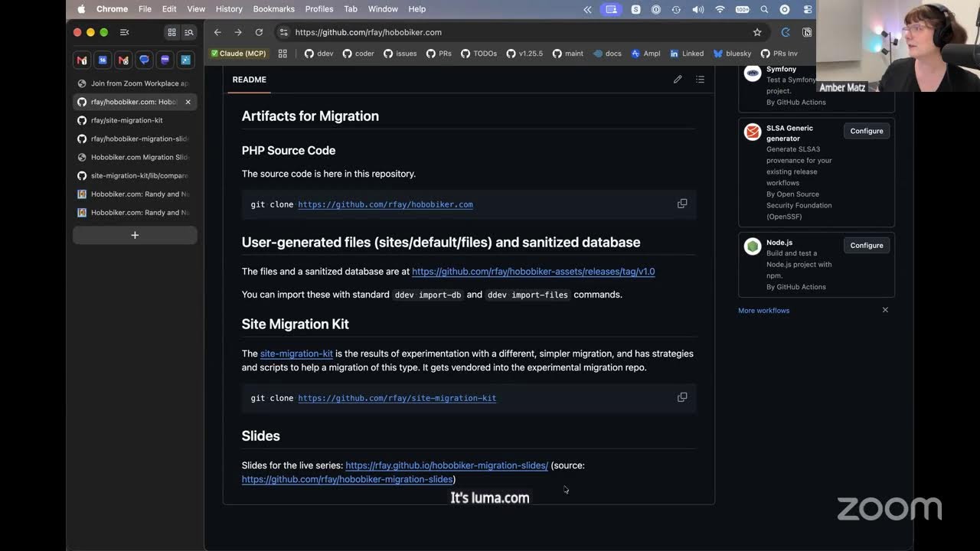The height and width of the screenshot is (551, 980).
Task: Click the edit README pencil icon
Action: pos(678,80)
